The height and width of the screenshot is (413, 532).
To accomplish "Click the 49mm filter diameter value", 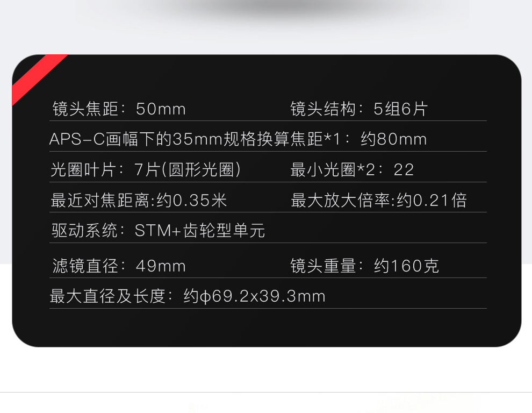I will point(161,266).
